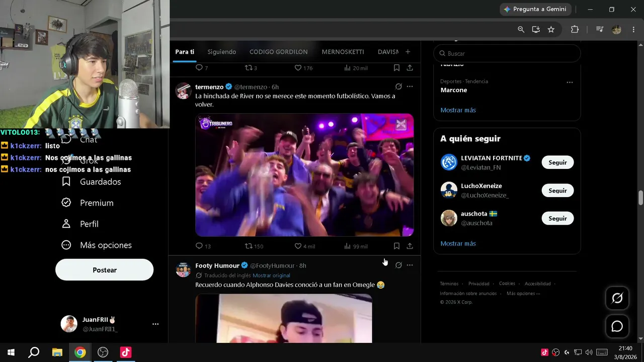Open the MERNOSKETTI tab
The height and width of the screenshot is (362, 644).
(x=343, y=52)
